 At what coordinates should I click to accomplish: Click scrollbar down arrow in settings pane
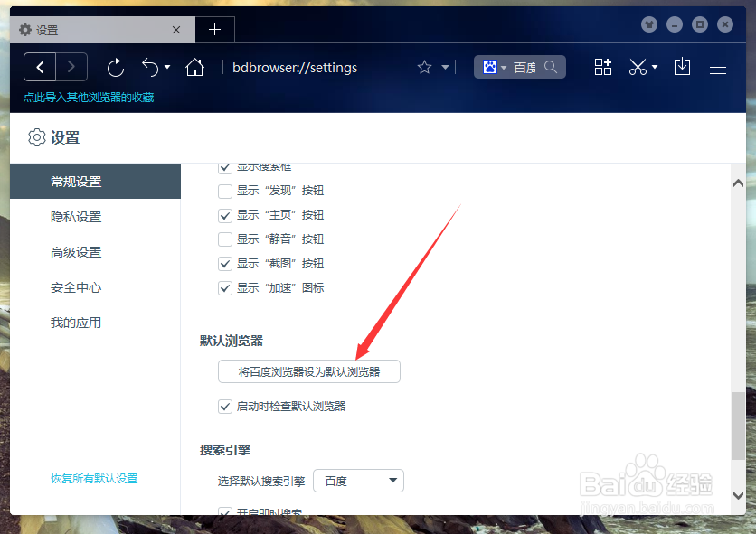738,495
